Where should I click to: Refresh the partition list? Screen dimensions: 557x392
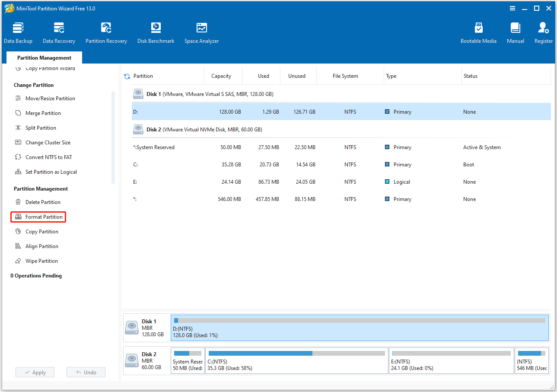tap(127, 76)
